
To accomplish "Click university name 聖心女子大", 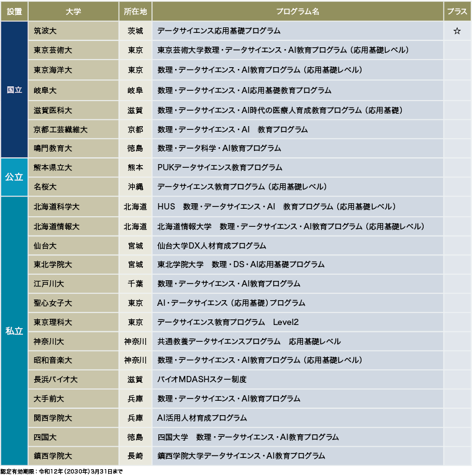I will pos(53,303).
